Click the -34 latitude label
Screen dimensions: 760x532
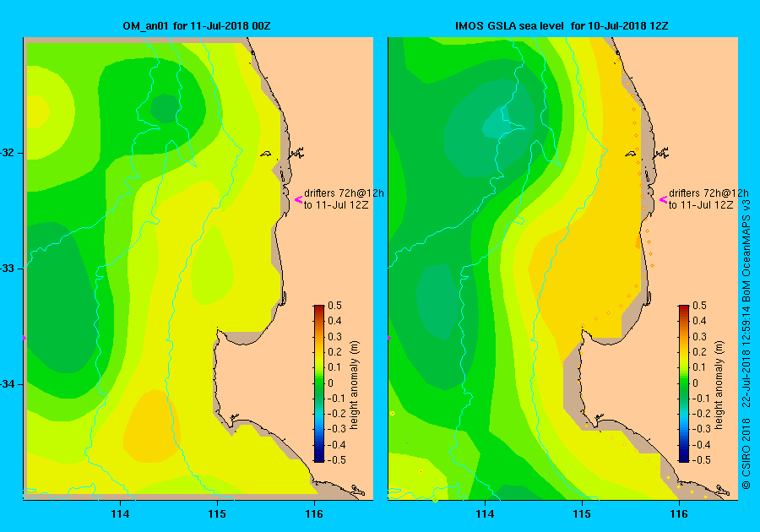click(8, 383)
